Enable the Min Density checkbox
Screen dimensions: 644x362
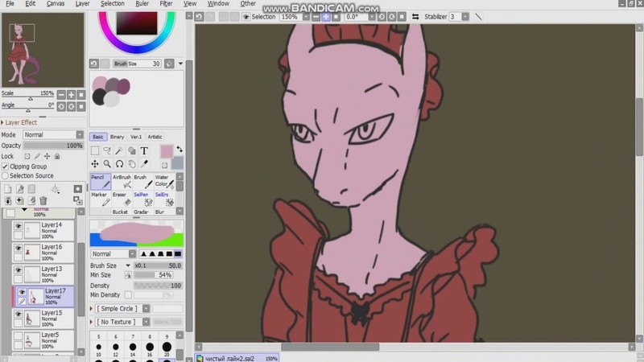click(128, 294)
